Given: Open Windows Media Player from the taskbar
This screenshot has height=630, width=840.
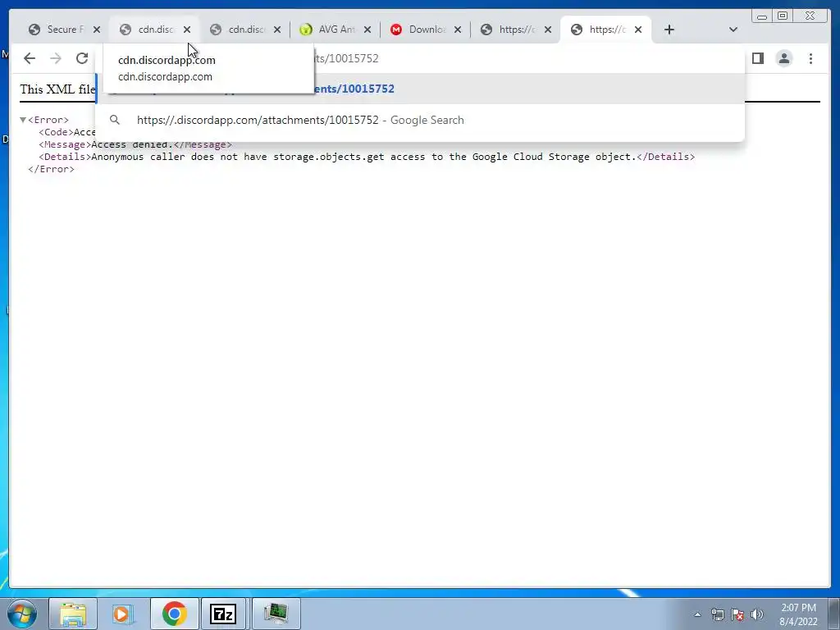Looking at the screenshot, I should coord(124,614).
